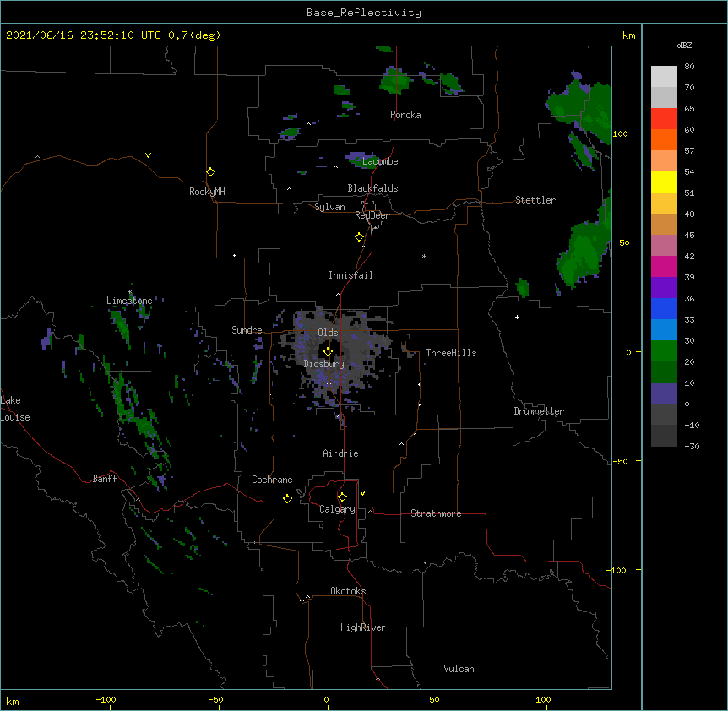Screen dimensions: 728x711
Task: Click the HighRiver label
Action: (x=363, y=627)
